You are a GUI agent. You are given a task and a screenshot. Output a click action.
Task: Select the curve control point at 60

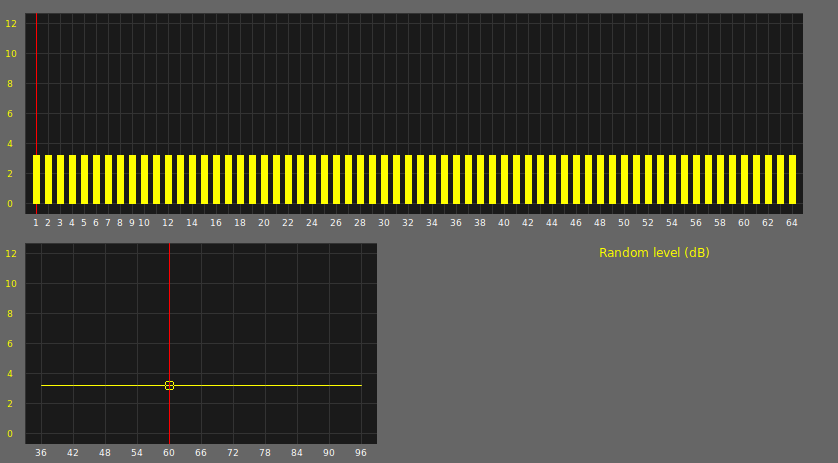pos(169,385)
